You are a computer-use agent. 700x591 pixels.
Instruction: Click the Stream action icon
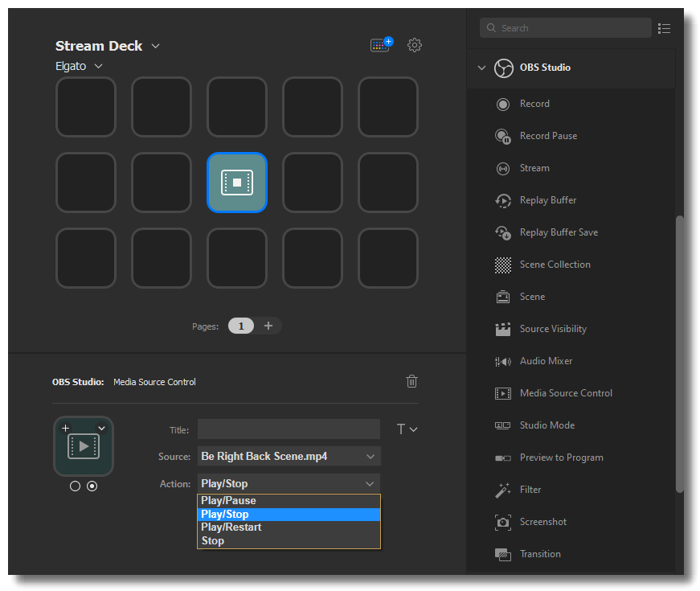pos(502,168)
